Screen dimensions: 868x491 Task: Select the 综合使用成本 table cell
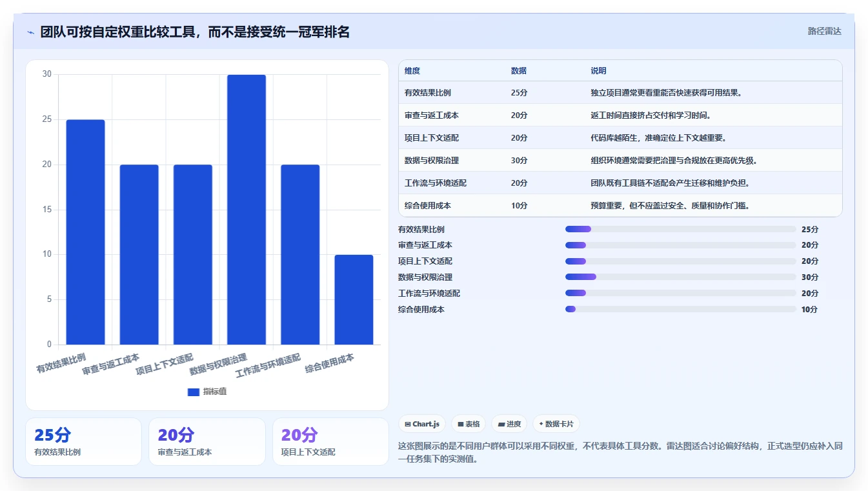428,206
